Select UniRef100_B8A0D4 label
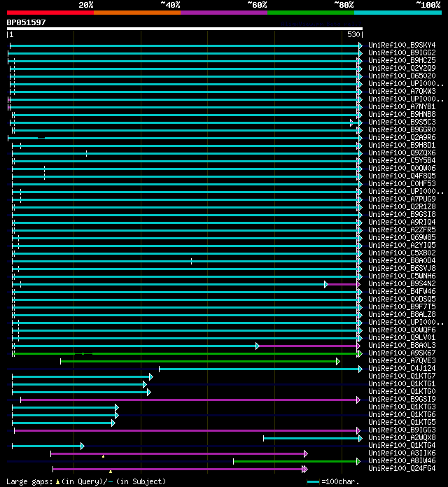Screen dimensions: 448x487 click(x=402, y=260)
